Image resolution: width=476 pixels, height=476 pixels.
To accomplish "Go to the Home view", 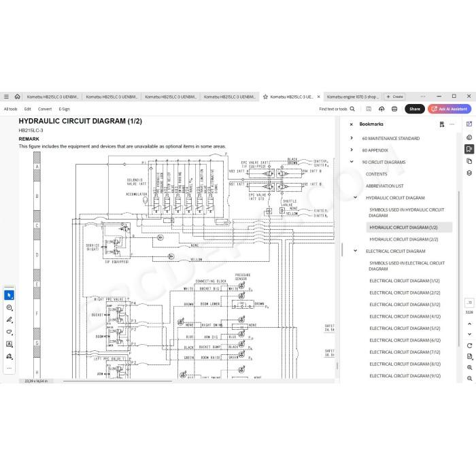I will click(x=17, y=97).
